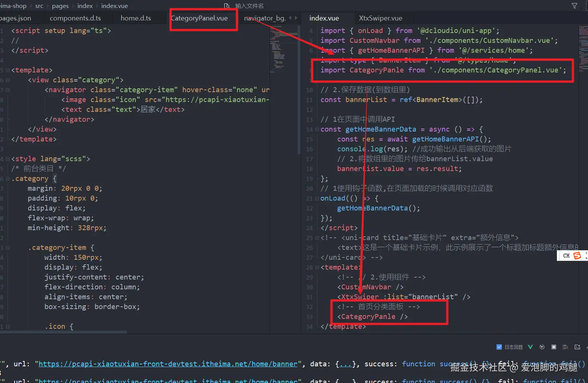Click the CH language indicator
Screen dimensions: 588x383
coord(566,256)
